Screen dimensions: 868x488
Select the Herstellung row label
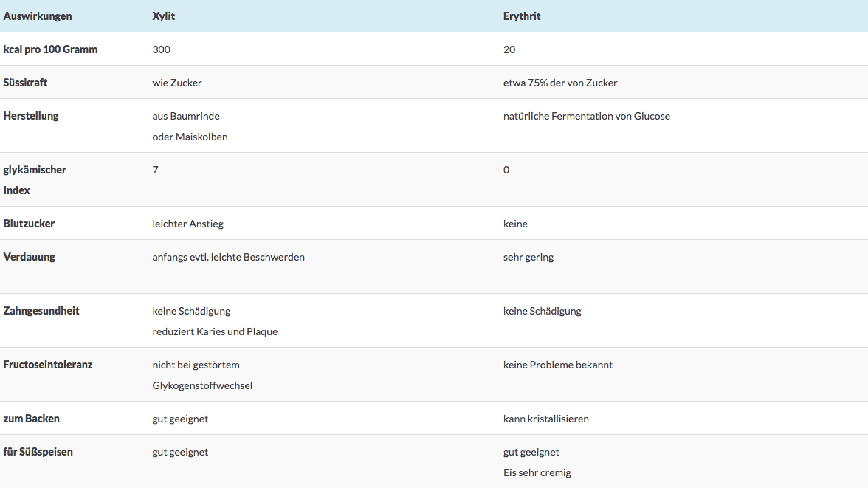coord(31,116)
